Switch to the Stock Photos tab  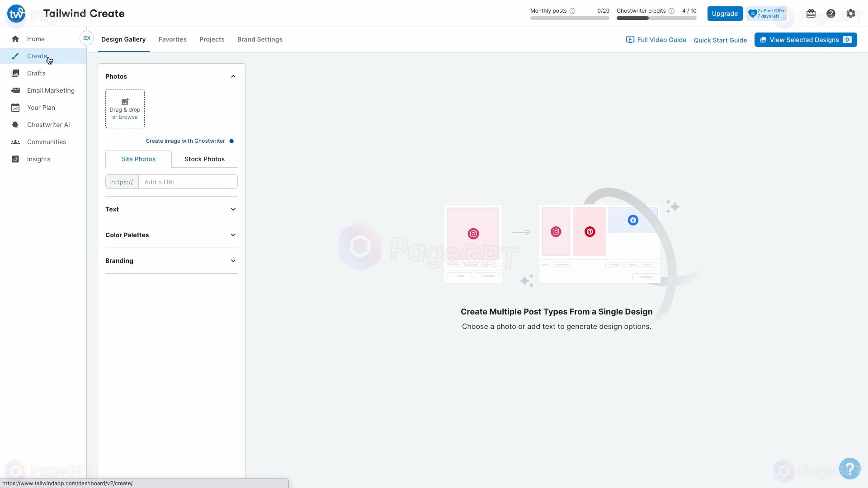[205, 159]
